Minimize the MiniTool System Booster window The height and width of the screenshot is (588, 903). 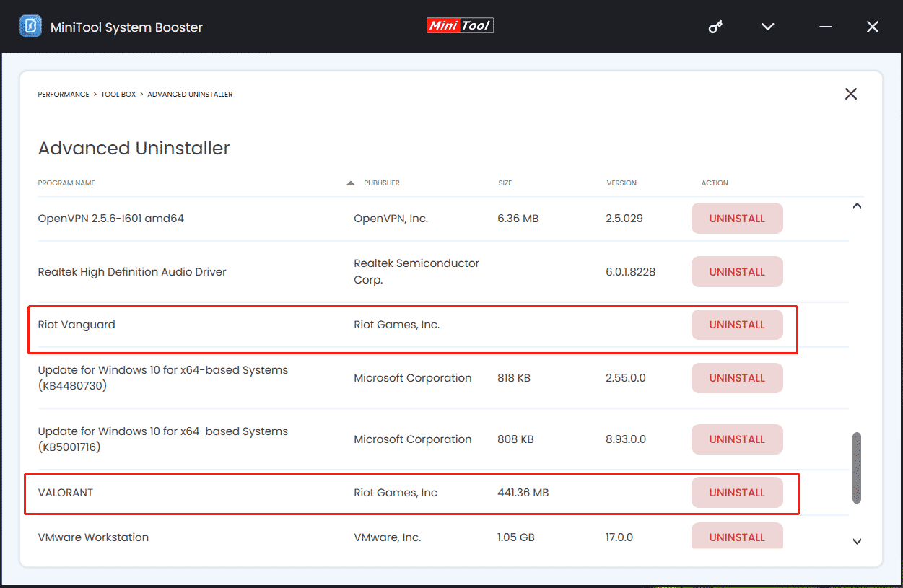[x=826, y=27]
